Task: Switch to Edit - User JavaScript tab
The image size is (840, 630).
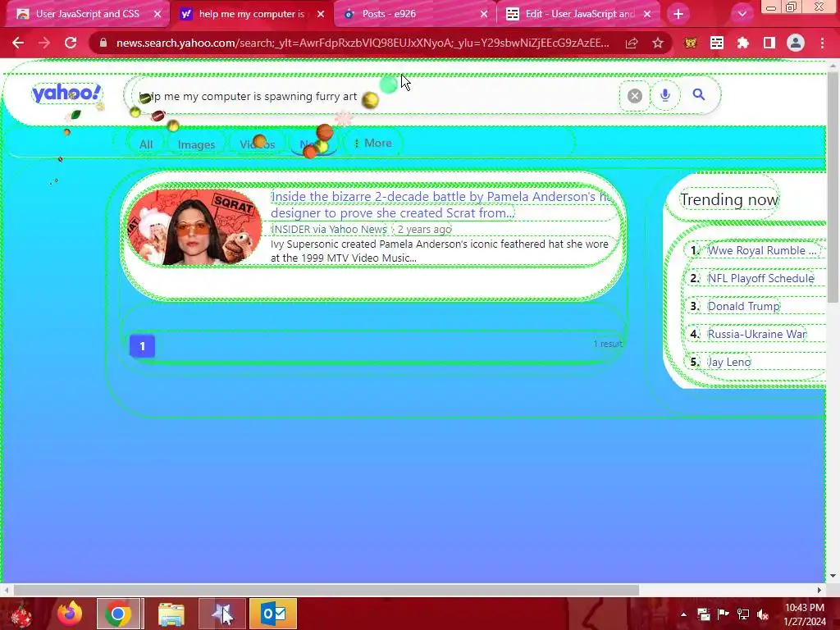Action: tap(578, 14)
